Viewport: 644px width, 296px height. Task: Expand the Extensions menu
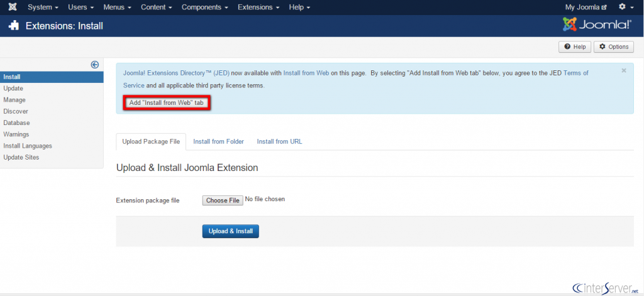[258, 8]
